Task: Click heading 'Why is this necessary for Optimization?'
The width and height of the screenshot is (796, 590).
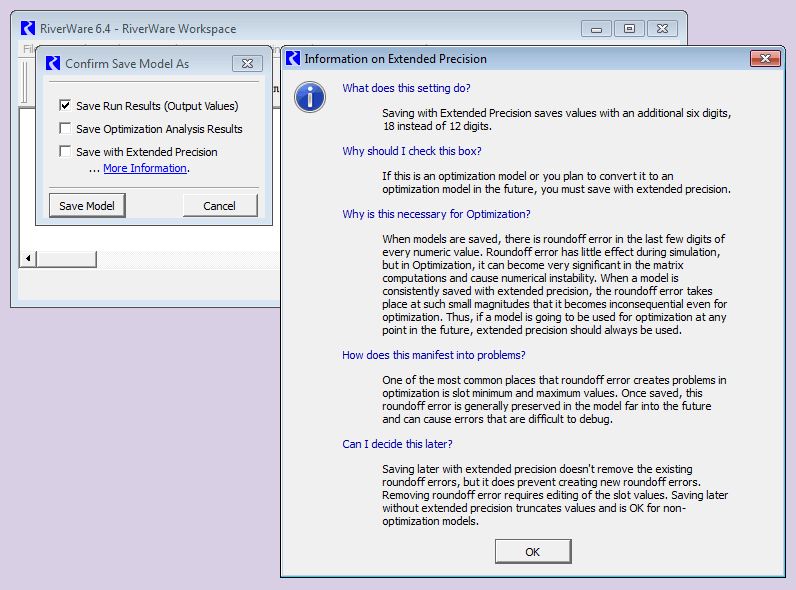Action: pos(436,214)
